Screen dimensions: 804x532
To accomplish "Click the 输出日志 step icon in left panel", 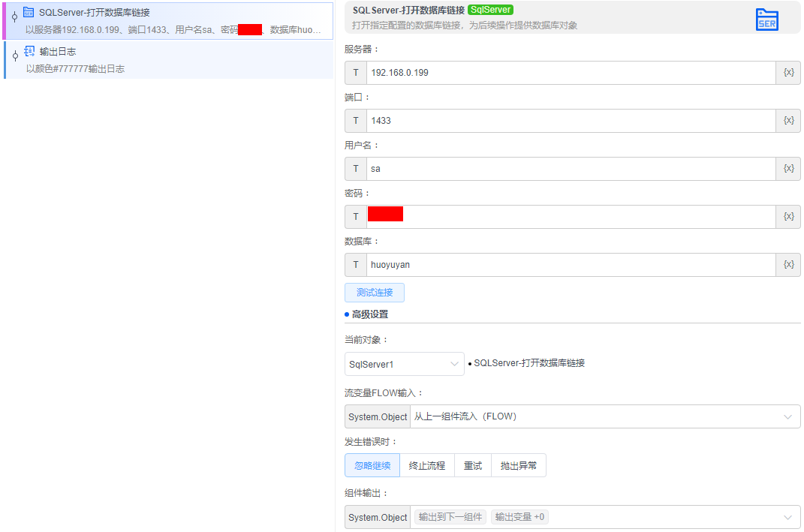I will (x=29, y=51).
